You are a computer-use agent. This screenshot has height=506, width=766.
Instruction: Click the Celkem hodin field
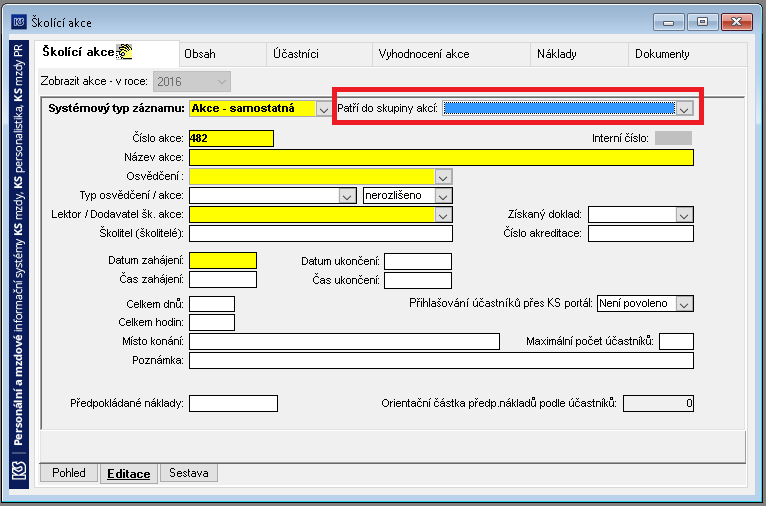point(212,322)
